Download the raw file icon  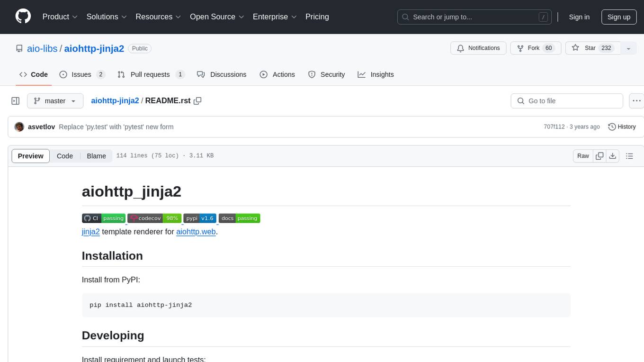pyautogui.click(x=613, y=156)
